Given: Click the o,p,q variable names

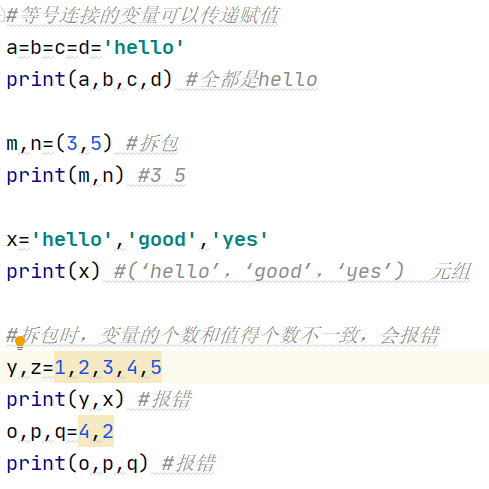Looking at the screenshot, I should pyautogui.click(x=36, y=432).
